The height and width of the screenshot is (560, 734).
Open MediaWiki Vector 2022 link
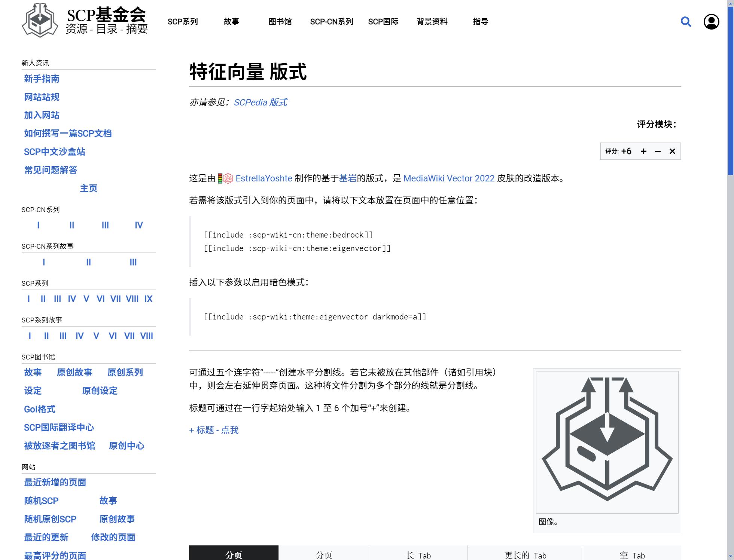[x=449, y=178]
